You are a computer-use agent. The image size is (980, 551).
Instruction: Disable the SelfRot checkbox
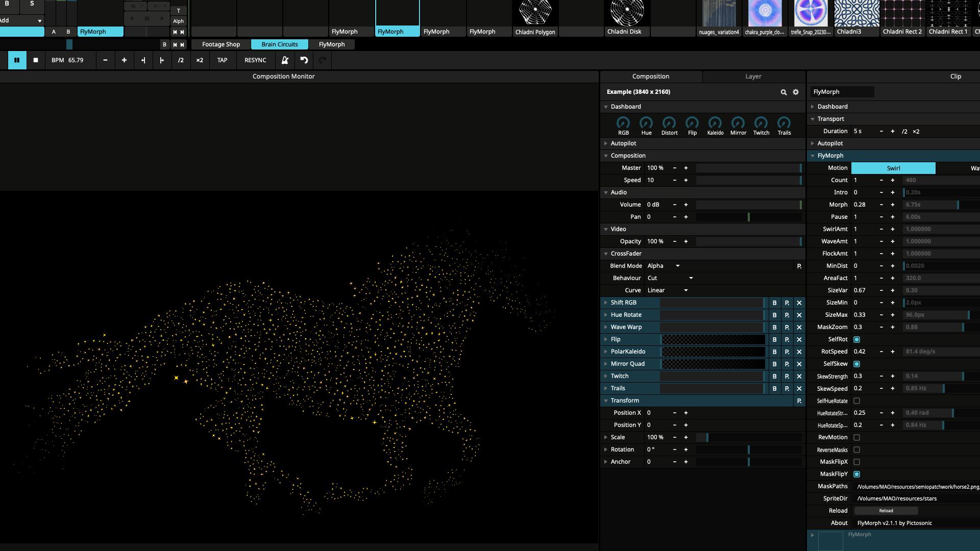point(857,340)
